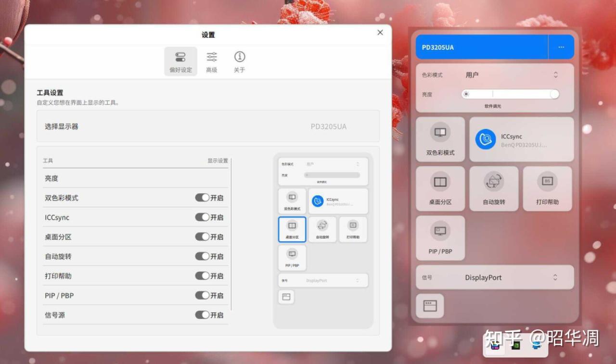The height and width of the screenshot is (364, 616).
Task: Click the 工具设置 heading
Action: tap(50, 93)
